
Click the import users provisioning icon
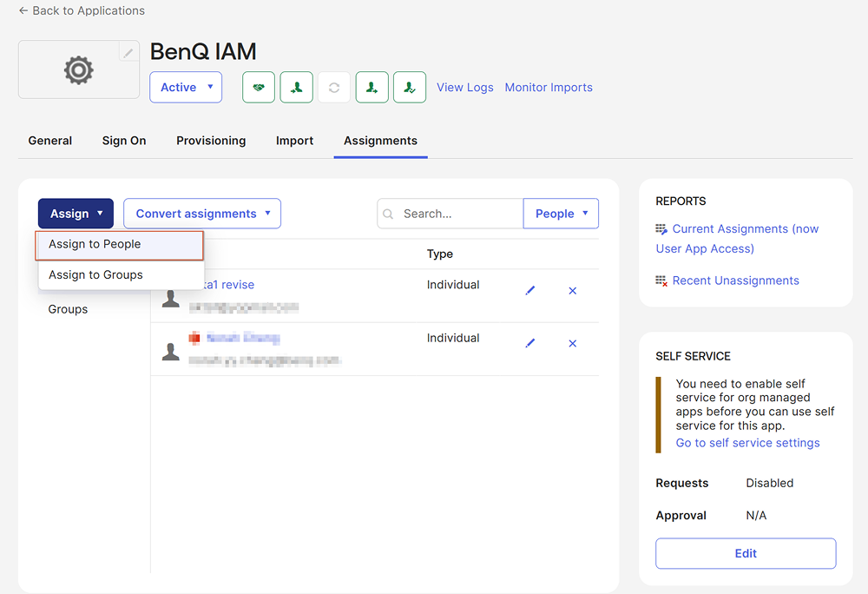click(297, 88)
